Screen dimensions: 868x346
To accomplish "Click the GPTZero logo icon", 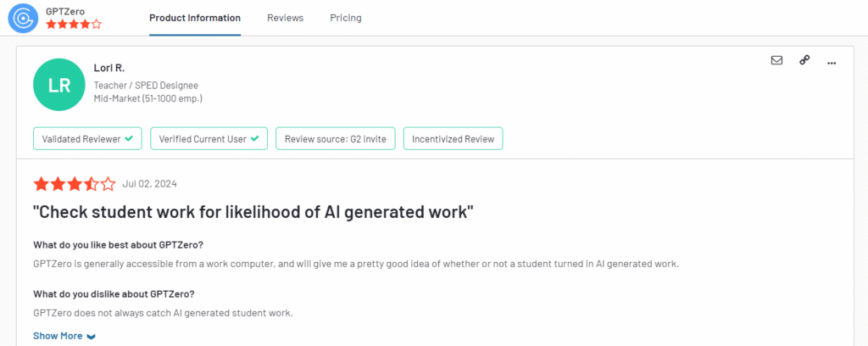I will (x=22, y=18).
